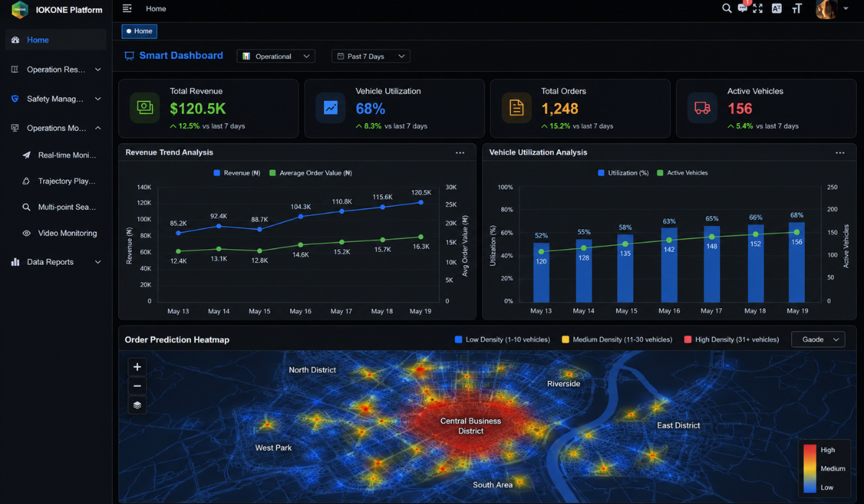Click the language translate icon in header

tap(777, 9)
